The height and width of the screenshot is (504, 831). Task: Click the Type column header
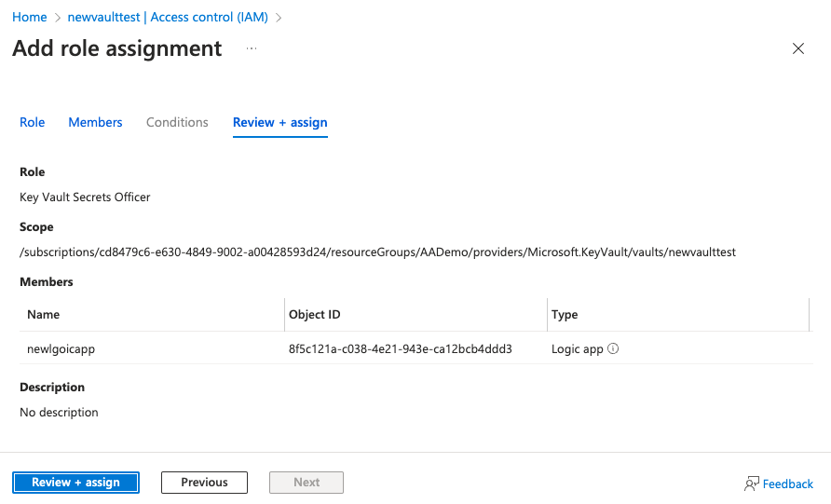pyautogui.click(x=565, y=315)
